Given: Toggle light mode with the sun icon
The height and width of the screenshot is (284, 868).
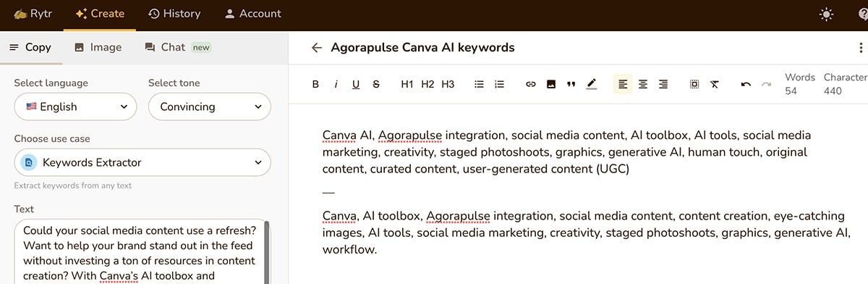Looking at the screenshot, I should [826, 14].
